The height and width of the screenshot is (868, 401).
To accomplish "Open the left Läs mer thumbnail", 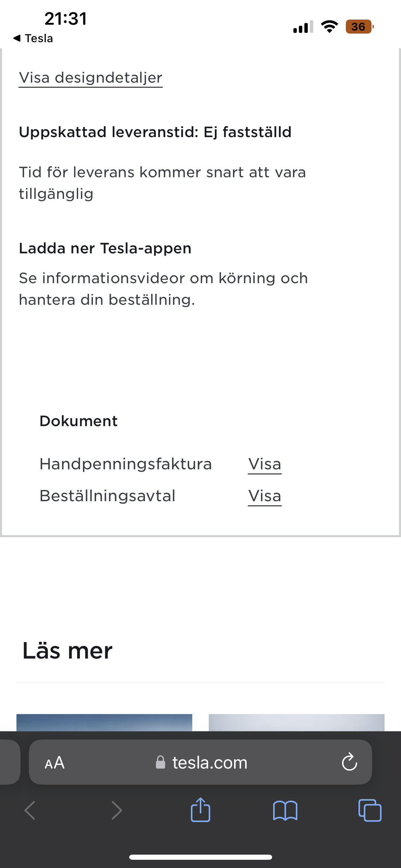I will (x=104, y=723).
